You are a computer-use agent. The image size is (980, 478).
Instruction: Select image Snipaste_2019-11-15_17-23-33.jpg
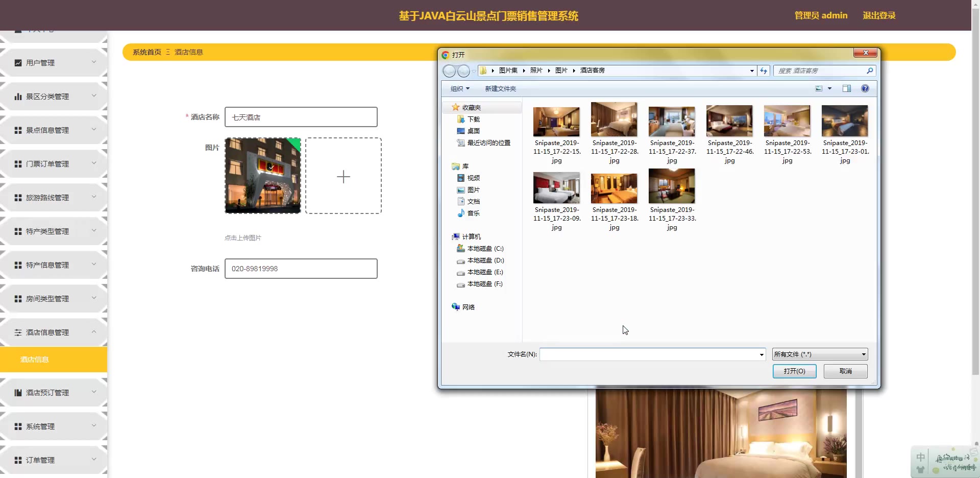(672, 200)
